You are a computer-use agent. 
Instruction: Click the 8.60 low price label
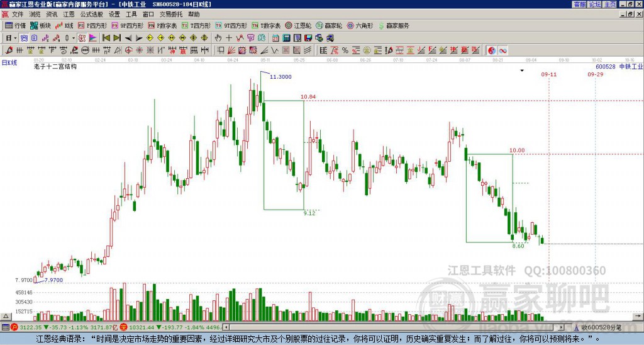click(x=518, y=246)
